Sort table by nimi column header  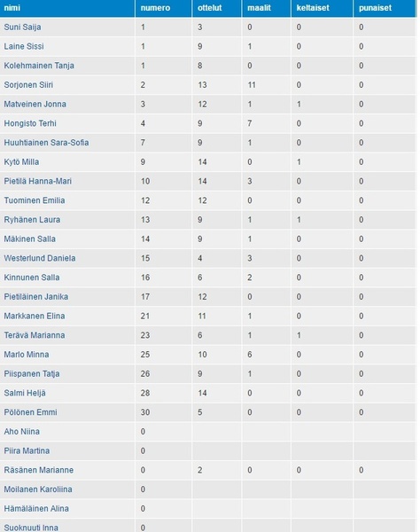click(12, 7)
